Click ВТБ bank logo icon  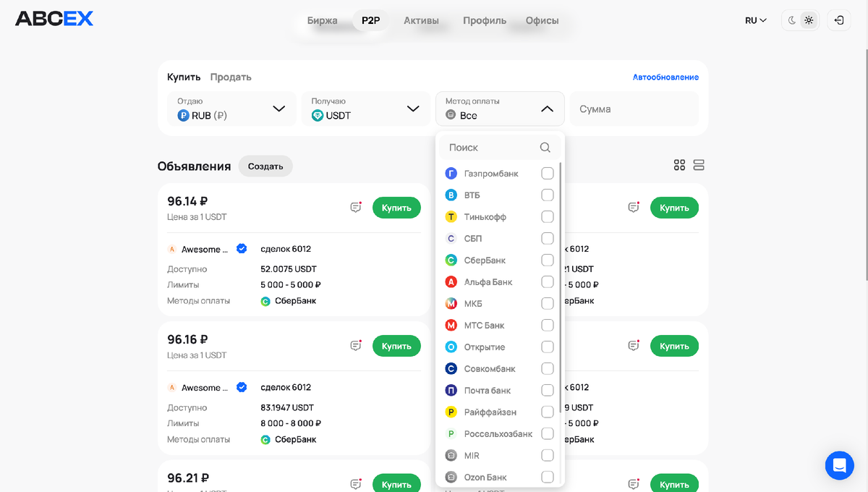click(451, 195)
